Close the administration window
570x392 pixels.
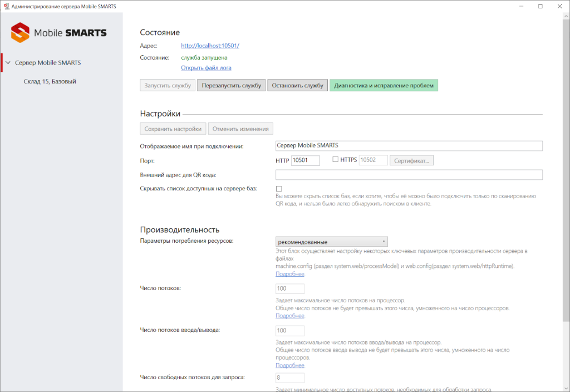560,6
